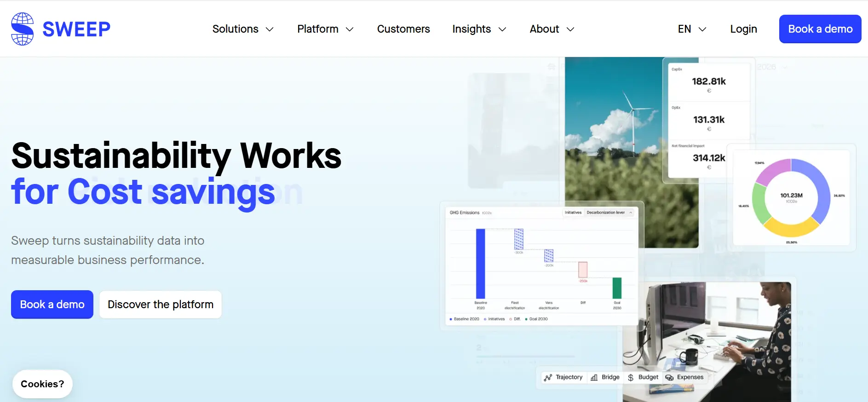Expand the Insights chevron arrow

pos(502,29)
